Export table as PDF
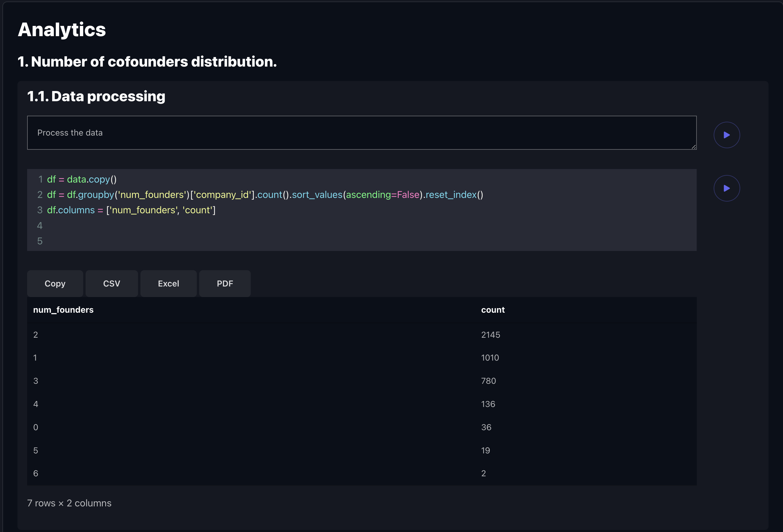 coord(225,283)
